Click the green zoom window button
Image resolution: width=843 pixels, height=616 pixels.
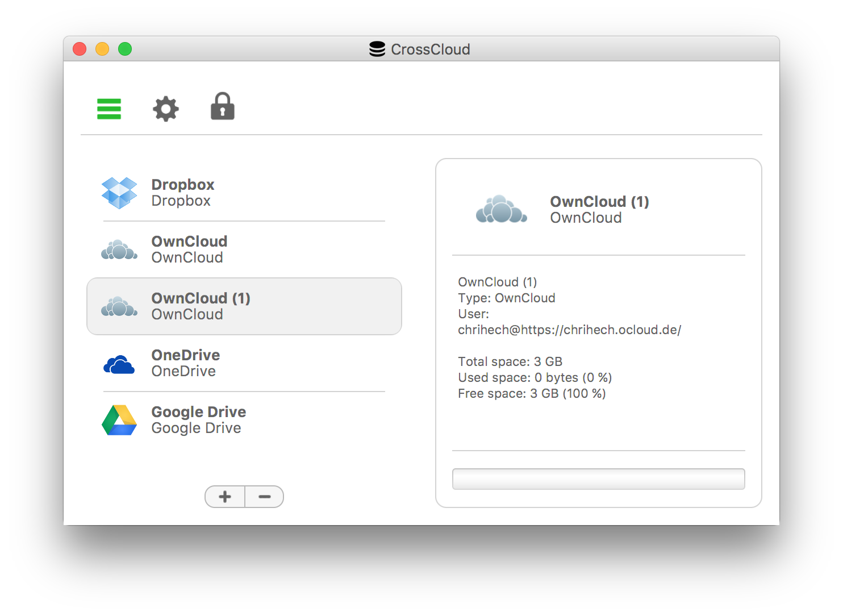point(125,49)
